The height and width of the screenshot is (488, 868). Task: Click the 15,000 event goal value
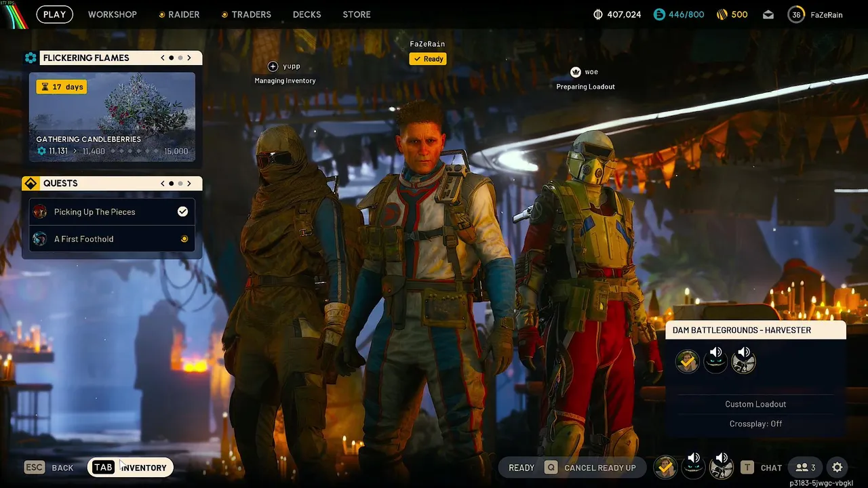[176, 151]
